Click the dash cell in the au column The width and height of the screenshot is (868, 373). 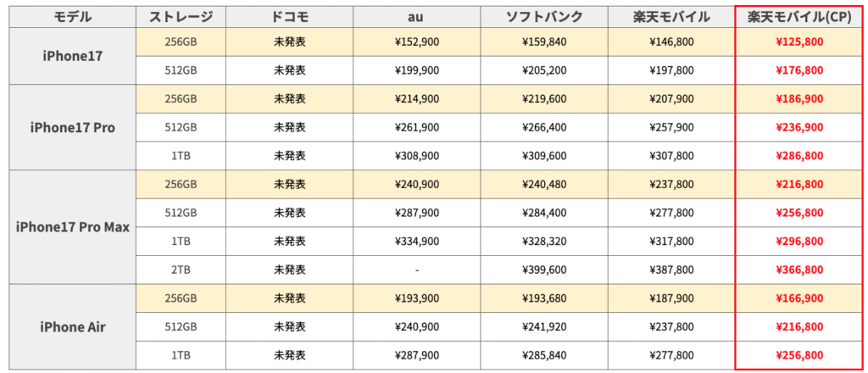(417, 270)
